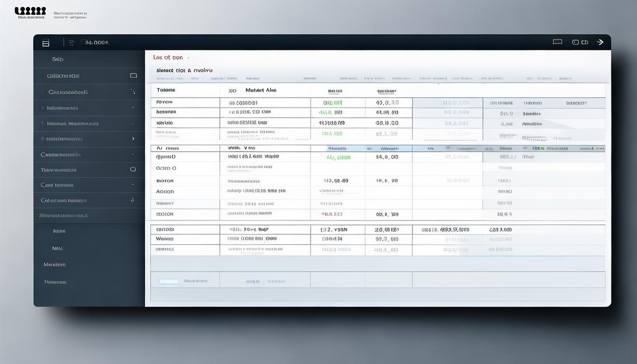
Task: Open the 'Blaue' sidebar item
Action: [x=59, y=231]
